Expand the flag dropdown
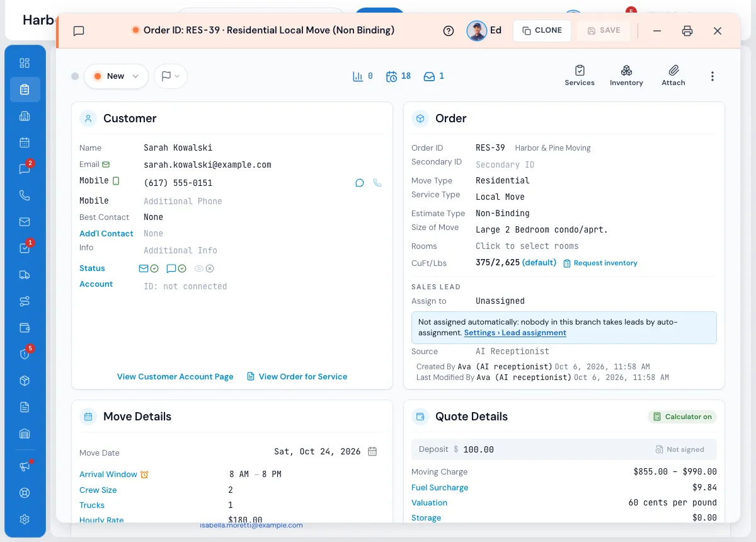Screen dimensions: 756x542 171,76
